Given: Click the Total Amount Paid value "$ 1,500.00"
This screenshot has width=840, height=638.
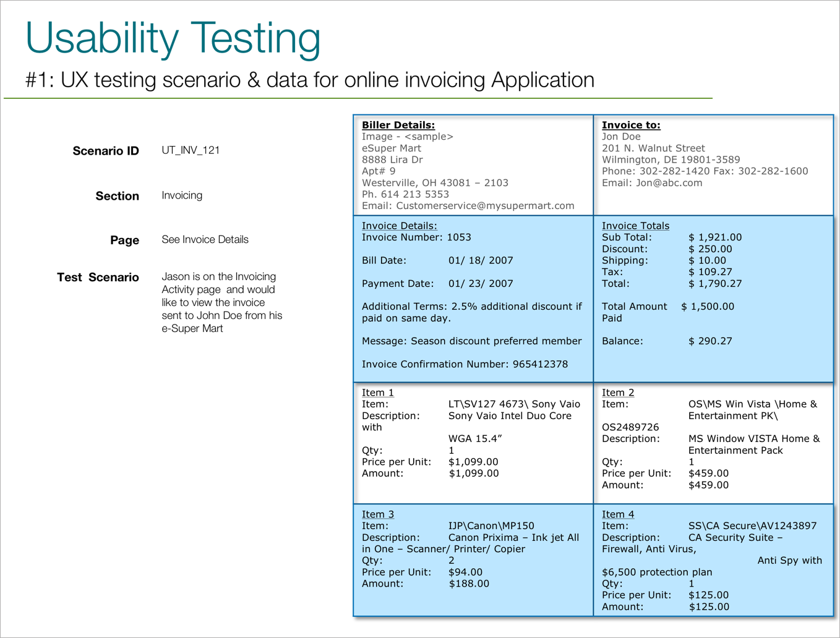Looking at the screenshot, I should [708, 307].
